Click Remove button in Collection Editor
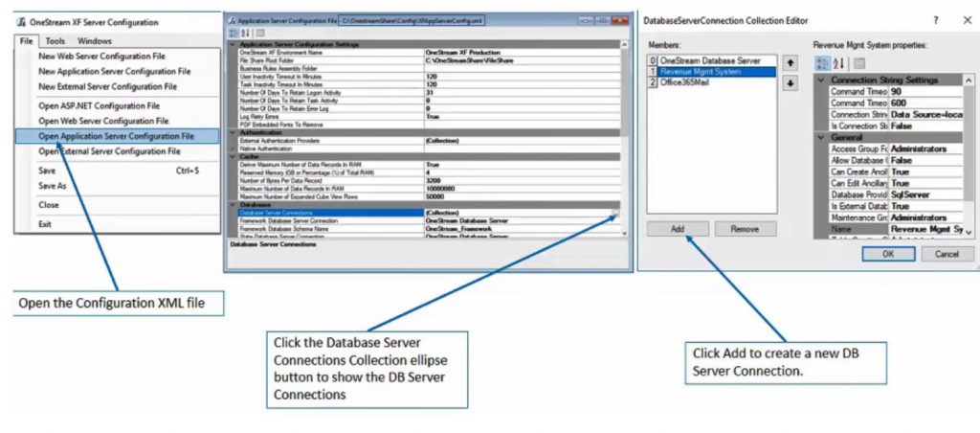The height and width of the screenshot is (433, 980). pos(745,229)
